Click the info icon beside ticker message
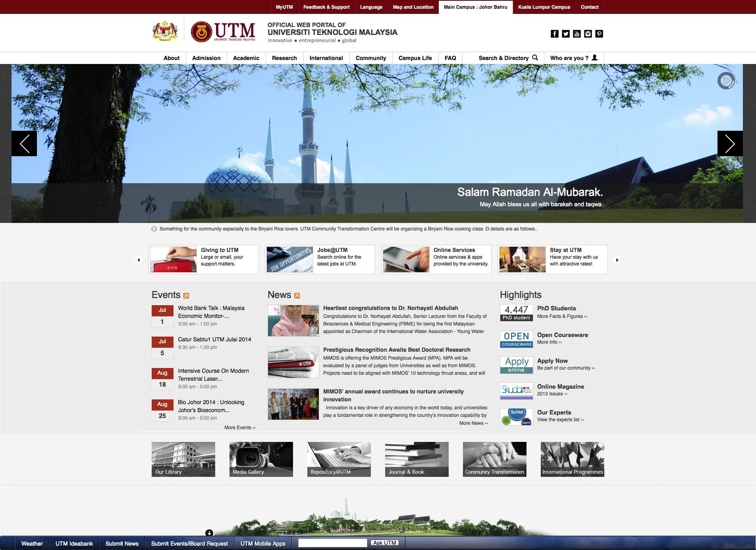Viewport: 756px width, 550px height. click(x=154, y=229)
